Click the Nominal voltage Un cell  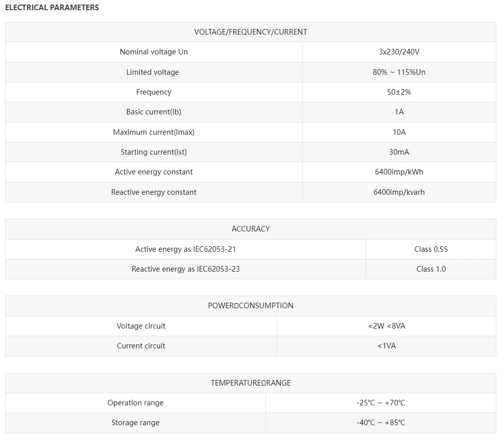(x=154, y=52)
